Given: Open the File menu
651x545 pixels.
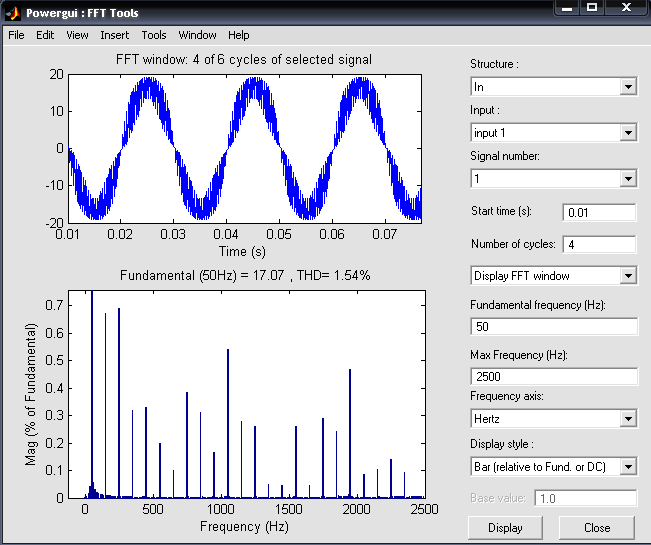Looking at the screenshot, I should click(16, 35).
